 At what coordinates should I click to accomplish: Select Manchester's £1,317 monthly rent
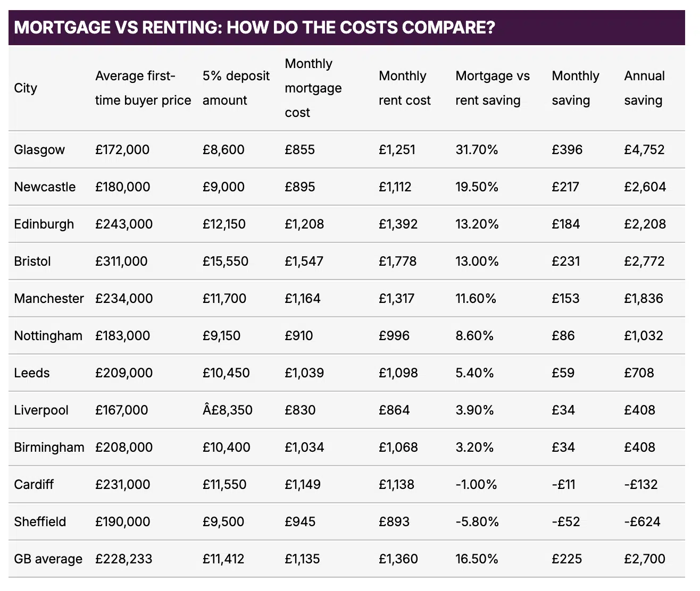coord(396,299)
